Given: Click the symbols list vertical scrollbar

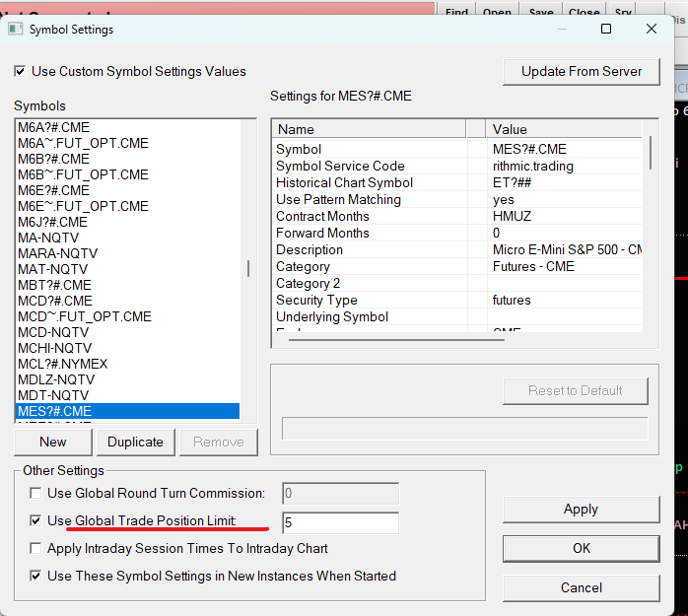Looking at the screenshot, I should pyautogui.click(x=248, y=268).
